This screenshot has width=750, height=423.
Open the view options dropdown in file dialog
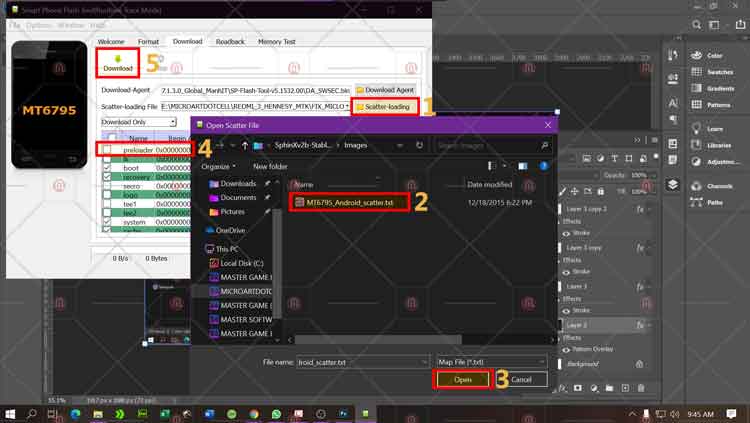505,166
